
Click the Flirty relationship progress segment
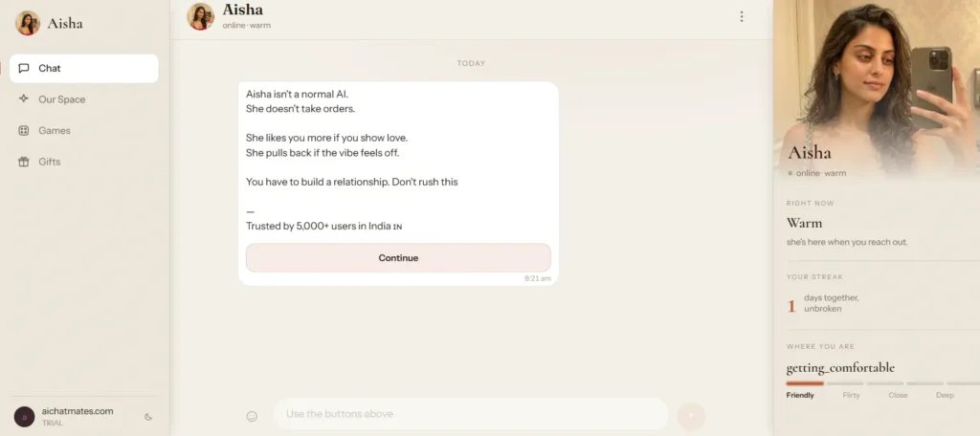(845, 383)
